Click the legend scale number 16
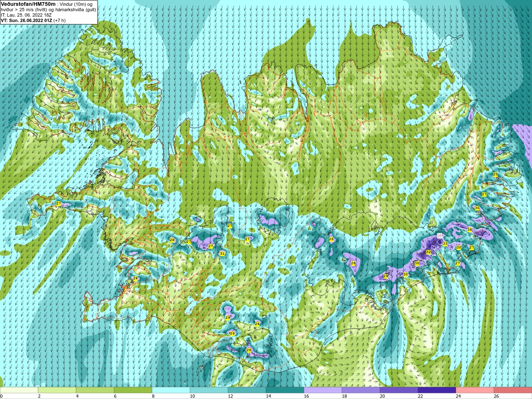This screenshot has width=532, height=399. coord(306,397)
